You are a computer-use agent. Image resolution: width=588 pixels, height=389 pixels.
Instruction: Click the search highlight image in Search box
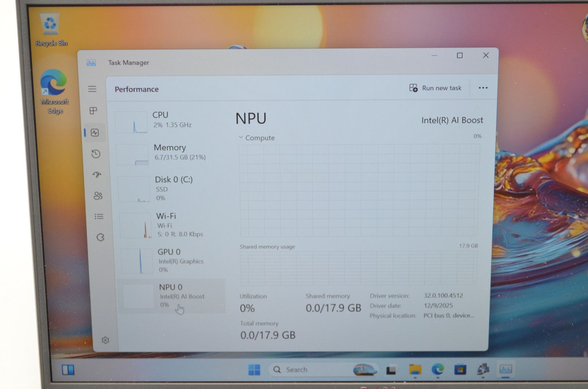click(365, 370)
